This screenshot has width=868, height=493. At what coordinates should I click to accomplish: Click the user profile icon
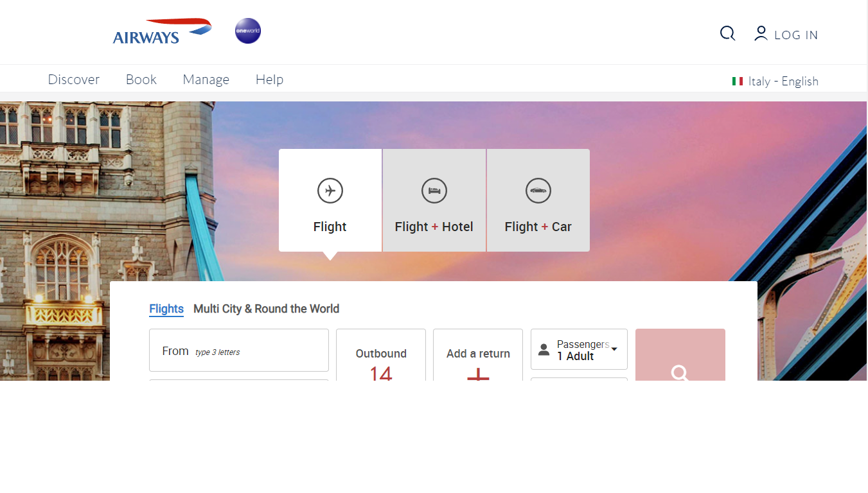coord(761,33)
